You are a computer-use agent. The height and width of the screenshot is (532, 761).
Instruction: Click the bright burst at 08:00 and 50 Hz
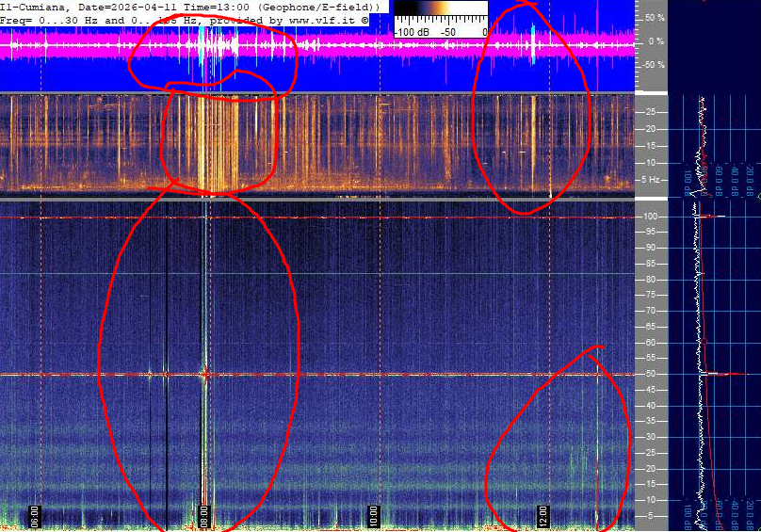204,374
